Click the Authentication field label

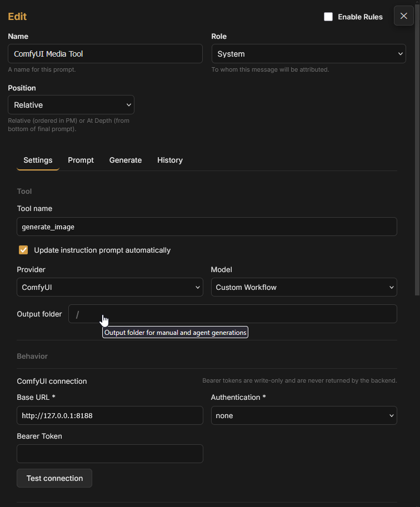[x=238, y=398]
